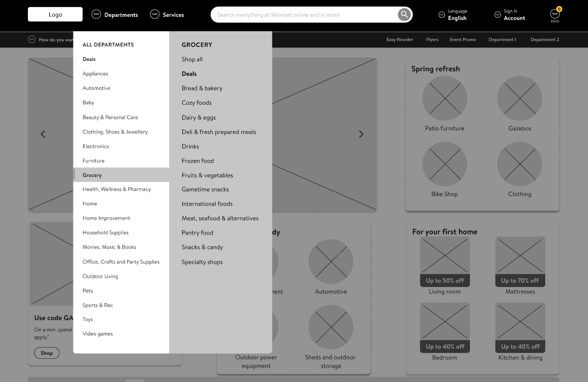Click Shop all under Grocery
This screenshot has width=588, height=382.
[192, 59]
